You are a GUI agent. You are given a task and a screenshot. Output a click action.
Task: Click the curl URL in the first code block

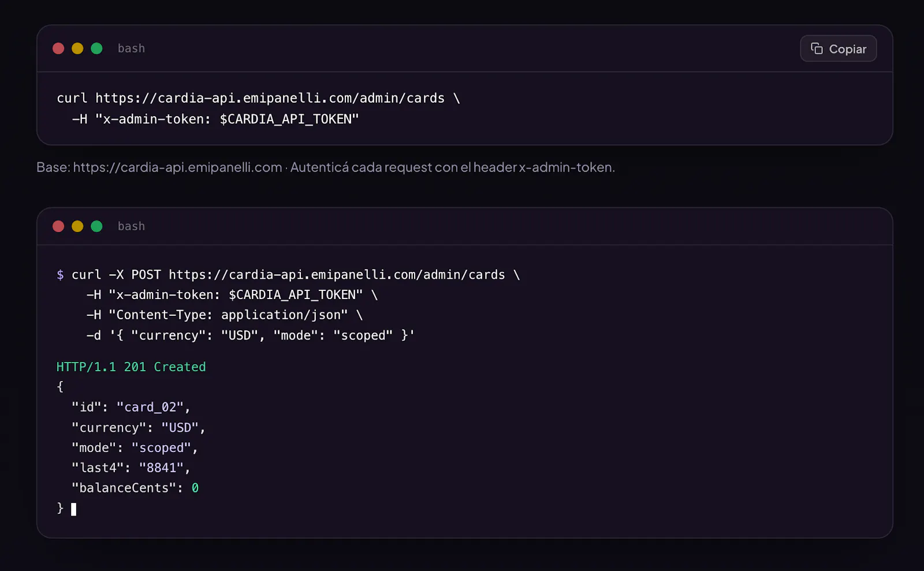click(270, 98)
